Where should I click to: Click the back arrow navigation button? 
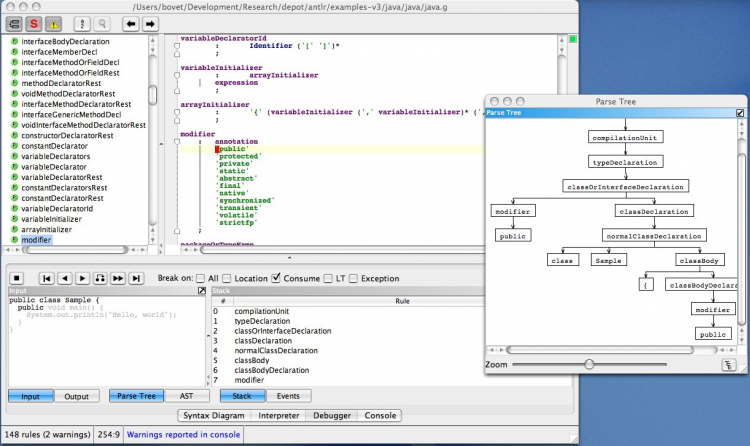pyautogui.click(x=131, y=22)
